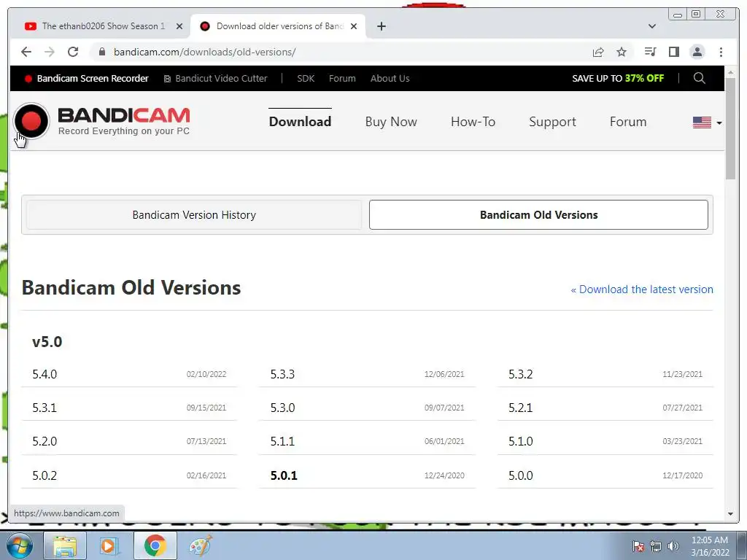Reload the page with the refresh icon
This screenshot has width=747, height=560.
[x=73, y=52]
